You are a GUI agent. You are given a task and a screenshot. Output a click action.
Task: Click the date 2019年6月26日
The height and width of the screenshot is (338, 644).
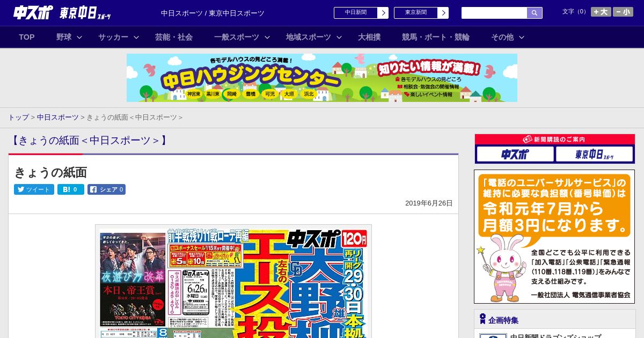(x=429, y=203)
